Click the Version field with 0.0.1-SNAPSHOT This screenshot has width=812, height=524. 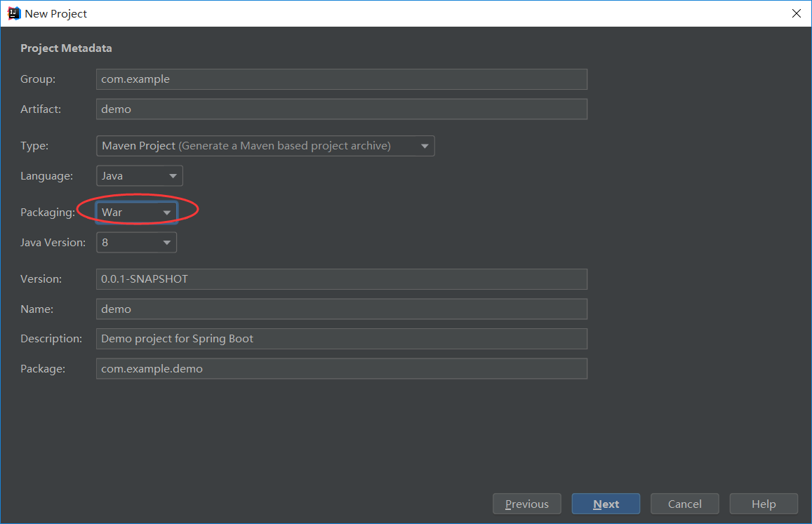(341, 279)
